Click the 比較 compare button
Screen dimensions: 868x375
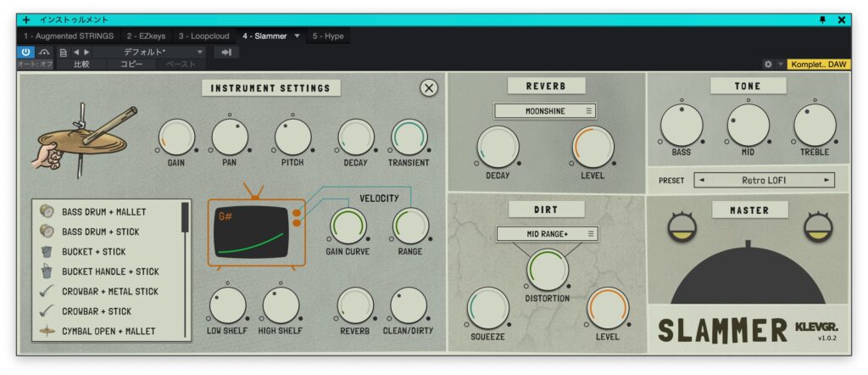(82, 64)
